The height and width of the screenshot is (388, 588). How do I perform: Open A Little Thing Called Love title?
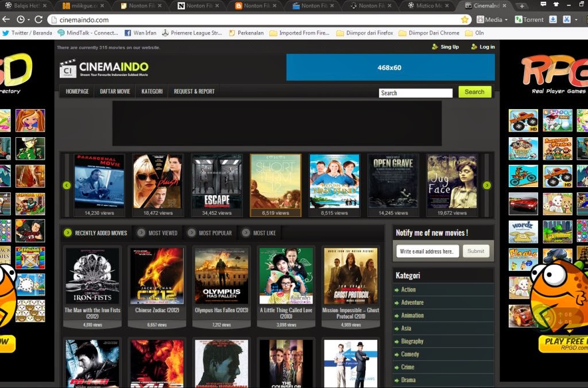(x=286, y=313)
